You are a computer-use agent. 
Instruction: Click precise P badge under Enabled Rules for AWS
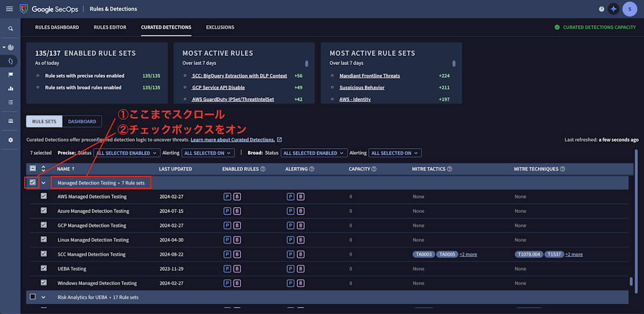pos(228,196)
